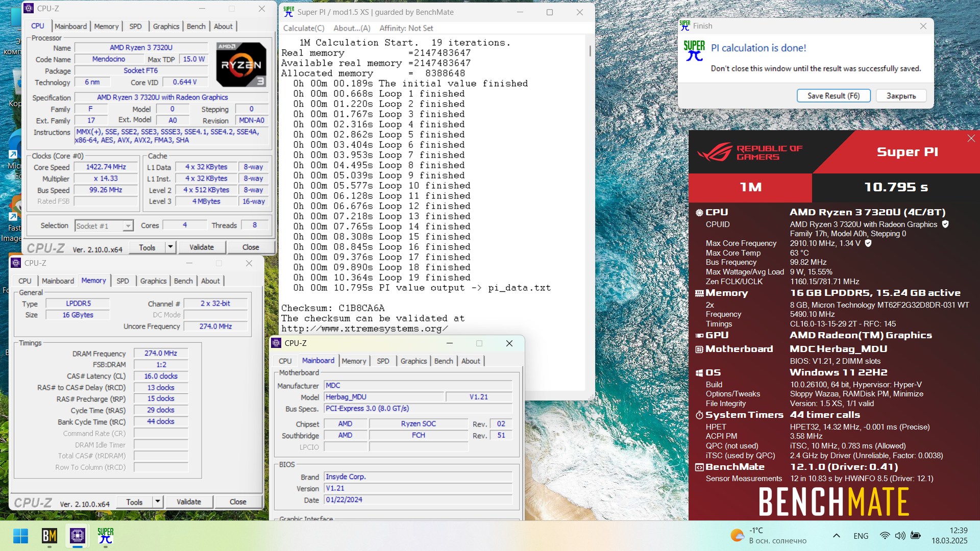Click the title icon of Memory CPU-Z window
This screenshot has width=980, height=551.
pos(16,263)
